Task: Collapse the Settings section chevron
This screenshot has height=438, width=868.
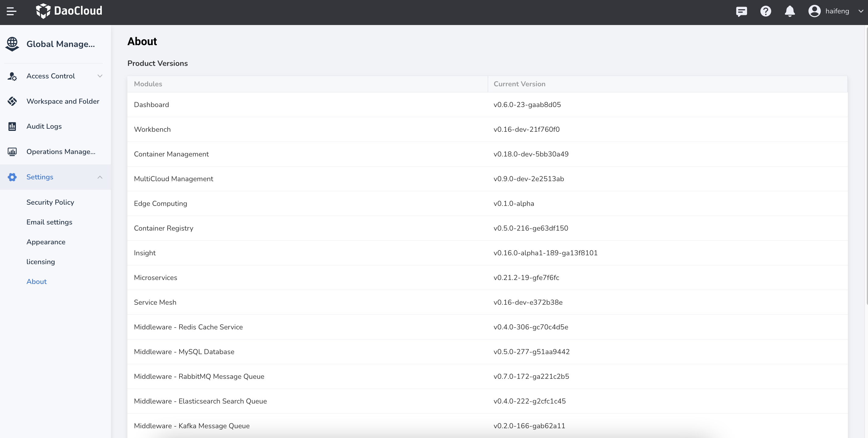Action: (x=100, y=177)
